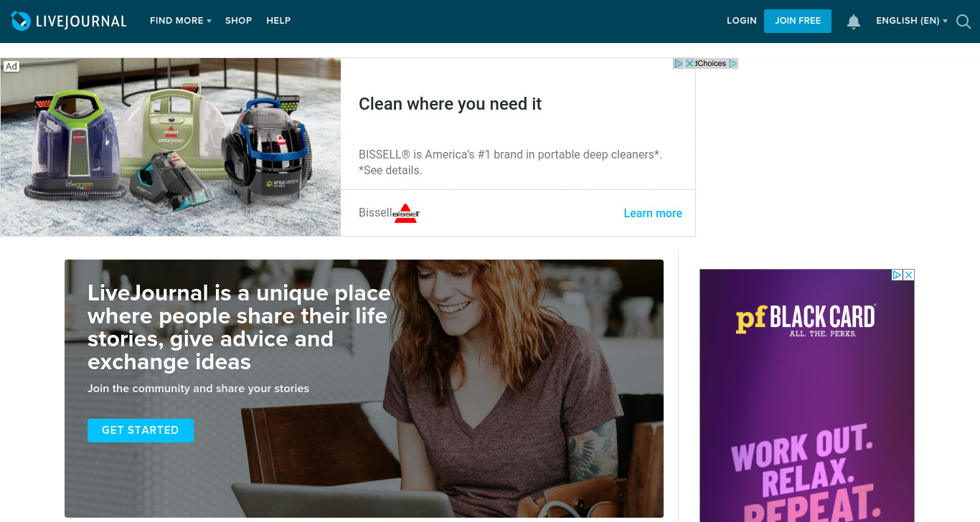Click the Ad label badge
Viewport: 980px width, 522px height.
coord(11,66)
